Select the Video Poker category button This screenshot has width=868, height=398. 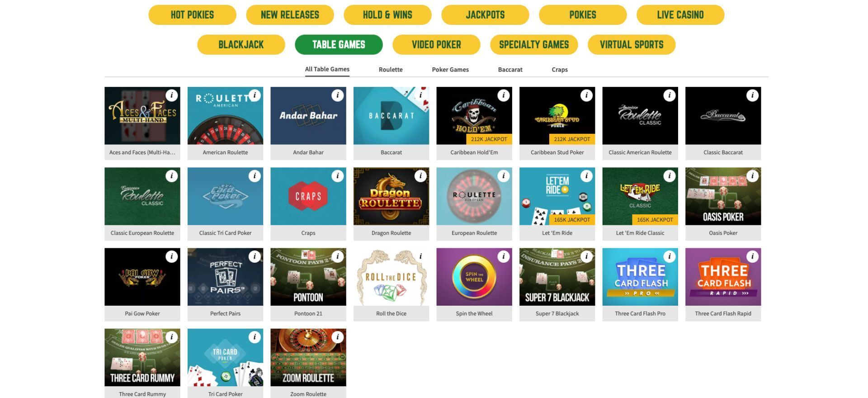[436, 45]
